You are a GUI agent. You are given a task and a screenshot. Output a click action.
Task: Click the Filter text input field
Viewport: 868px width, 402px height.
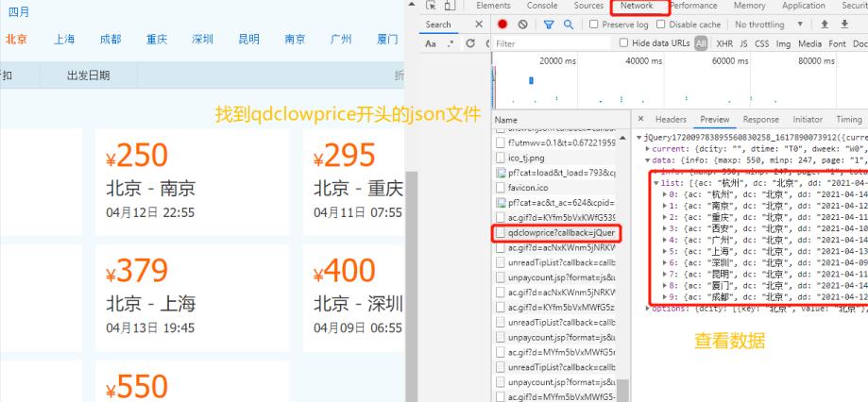point(552,43)
